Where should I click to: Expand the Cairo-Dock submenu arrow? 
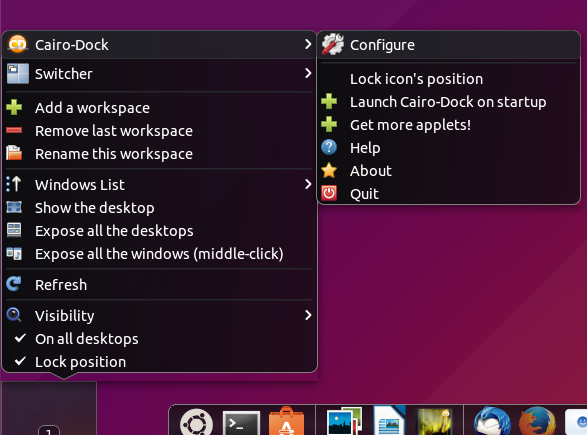[308, 44]
